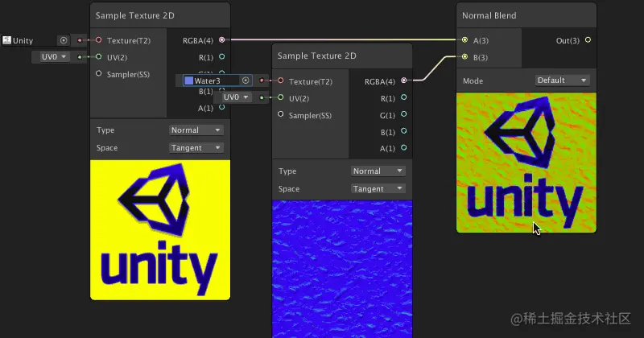The image size is (644, 338).
Task: Select the Texture(T2) input port on Unity node
Action: click(98, 40)
